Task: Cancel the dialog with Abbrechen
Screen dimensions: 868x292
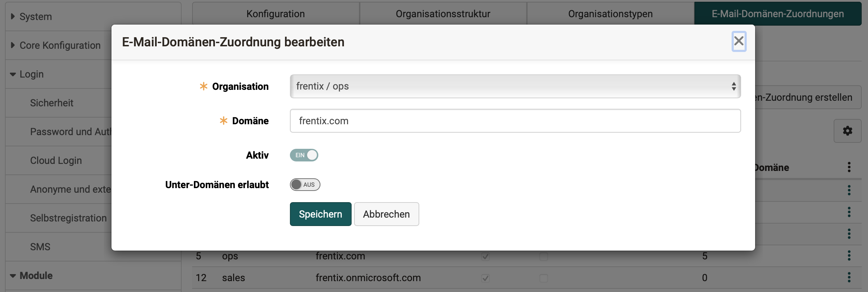Action: pyautogui.click(x=386, y=214)
